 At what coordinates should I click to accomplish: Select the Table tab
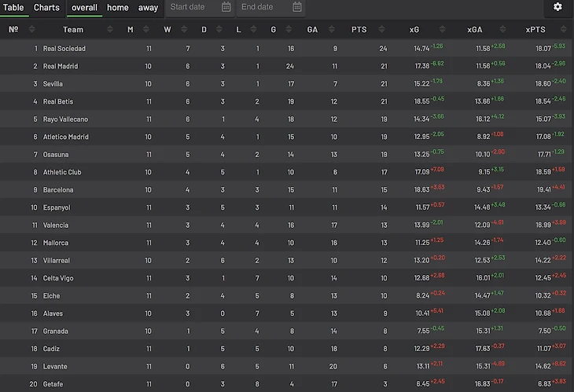13,8
